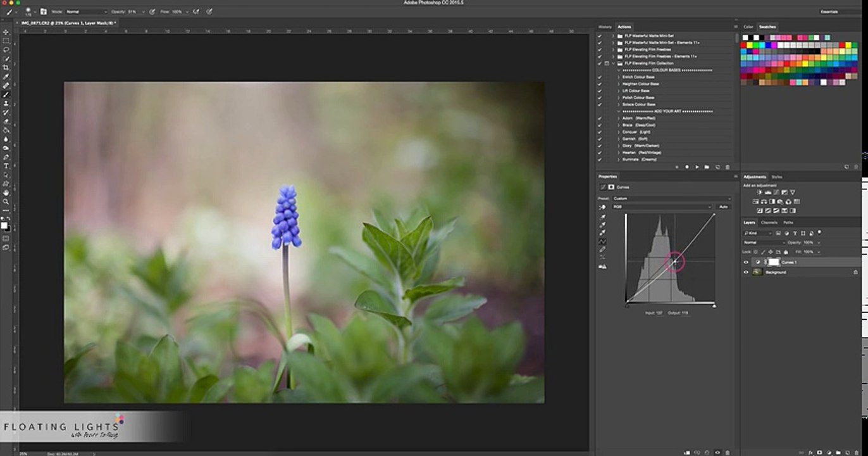
Task: Select the Move tool
Action: click(6, 32)
